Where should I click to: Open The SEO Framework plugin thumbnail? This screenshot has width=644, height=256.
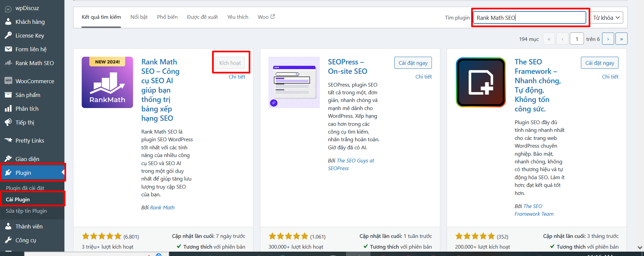[x=481, y=82]
